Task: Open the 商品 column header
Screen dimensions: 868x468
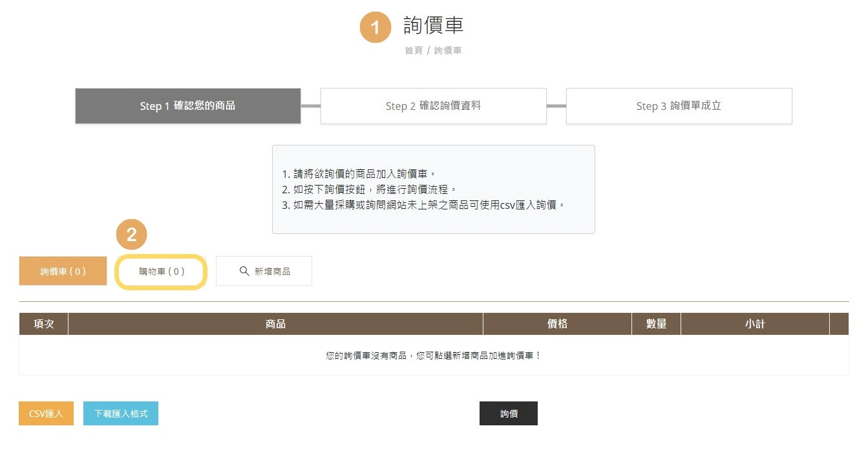Action: 275,323
